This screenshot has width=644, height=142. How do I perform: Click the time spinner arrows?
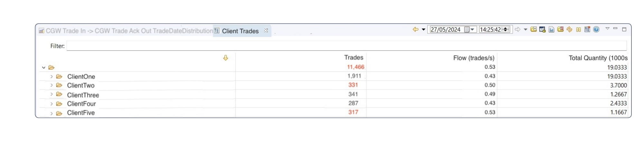(506, 30)
